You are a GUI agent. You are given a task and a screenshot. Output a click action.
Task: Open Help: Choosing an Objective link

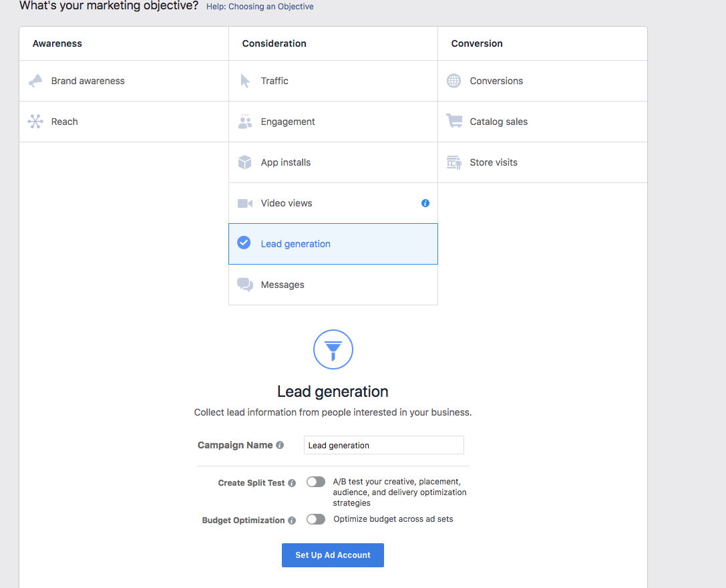tap(260, 7)
